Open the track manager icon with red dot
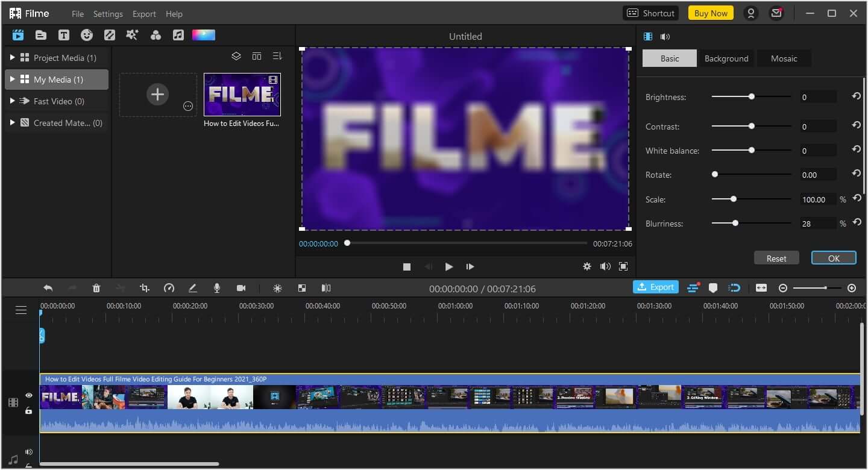Screen dimensions: 868x470 693,287
